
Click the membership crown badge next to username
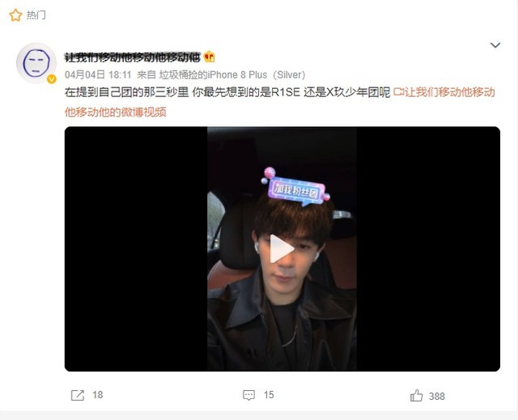[x=210, y=57]
